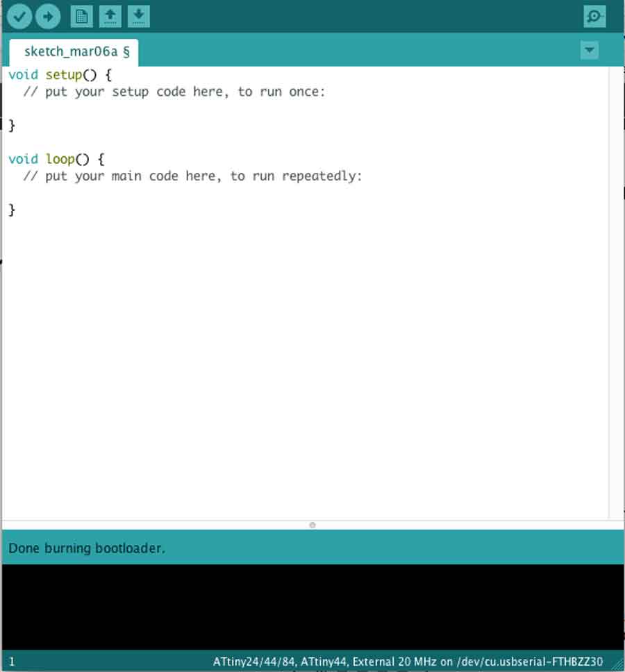Create a new sketch with the New icon
625x672 pixels.
(81, 17)
